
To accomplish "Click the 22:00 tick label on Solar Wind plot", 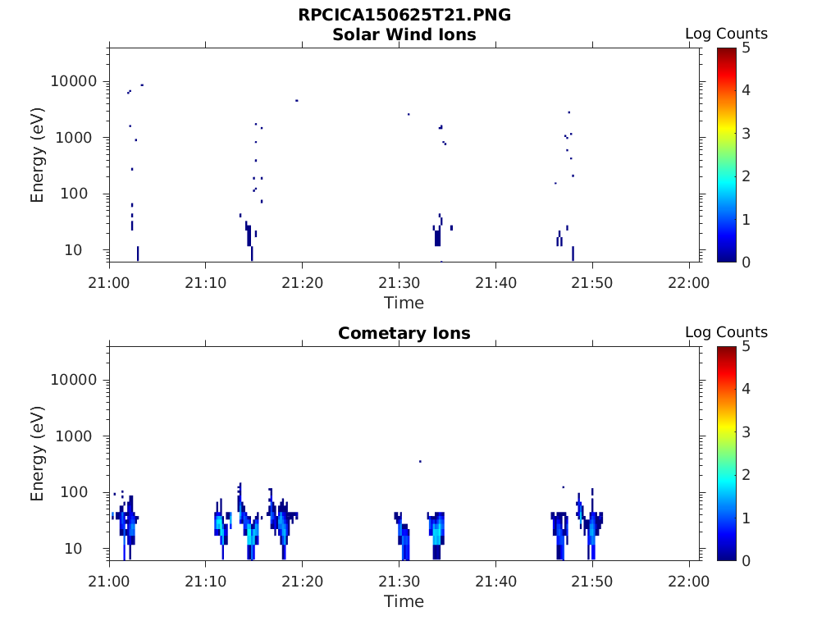I will pos(689,282).
